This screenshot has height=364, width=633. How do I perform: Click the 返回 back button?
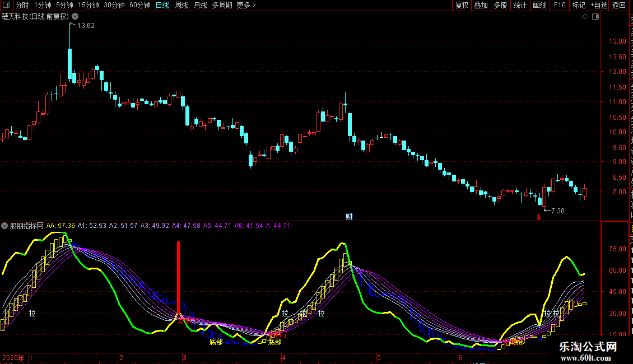click(x=619, y=5)
